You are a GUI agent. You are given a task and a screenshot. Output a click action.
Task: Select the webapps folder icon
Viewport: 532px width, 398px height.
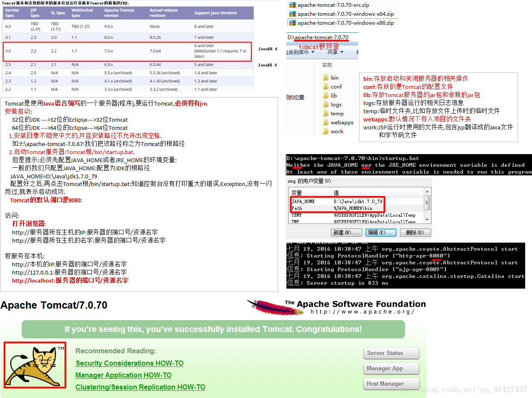tap(325, 122)
